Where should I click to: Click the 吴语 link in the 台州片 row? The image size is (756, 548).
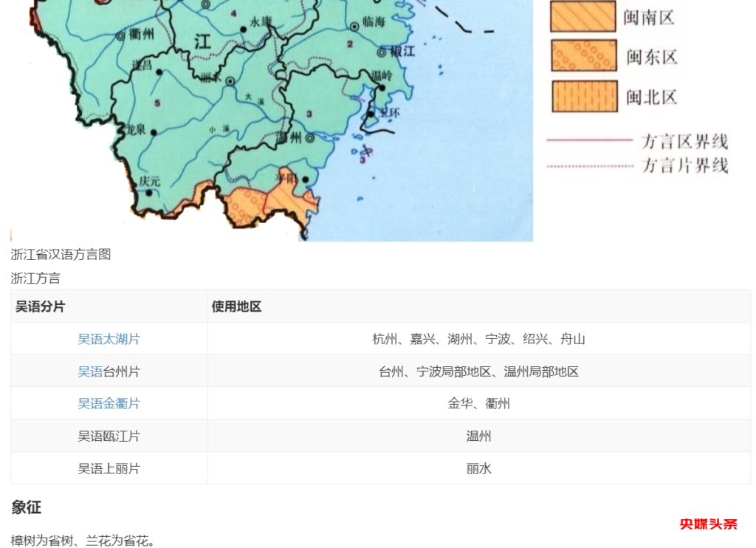pos(89,371)
